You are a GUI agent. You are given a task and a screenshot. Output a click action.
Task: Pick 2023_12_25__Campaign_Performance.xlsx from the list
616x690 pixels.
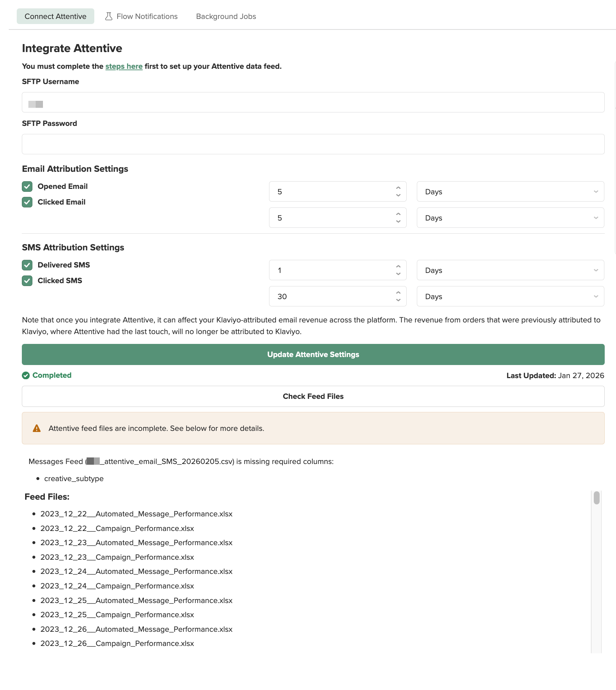(x=117, y=615)
